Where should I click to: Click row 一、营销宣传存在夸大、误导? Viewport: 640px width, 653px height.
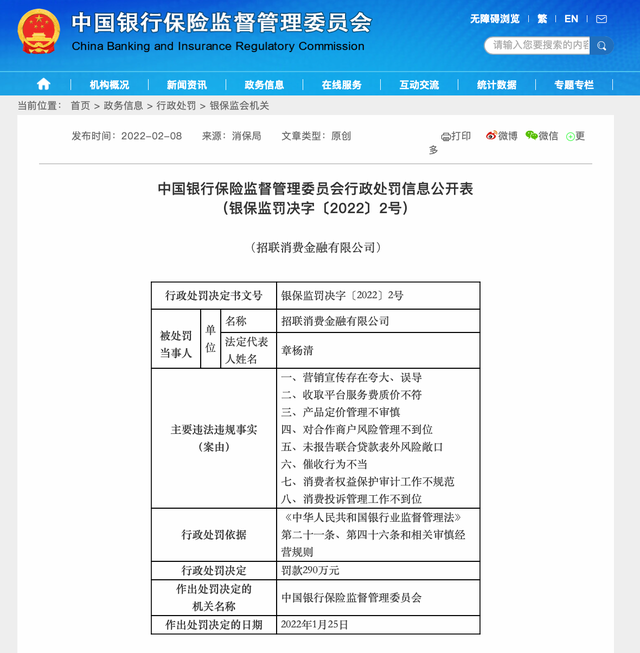point(351,377)
